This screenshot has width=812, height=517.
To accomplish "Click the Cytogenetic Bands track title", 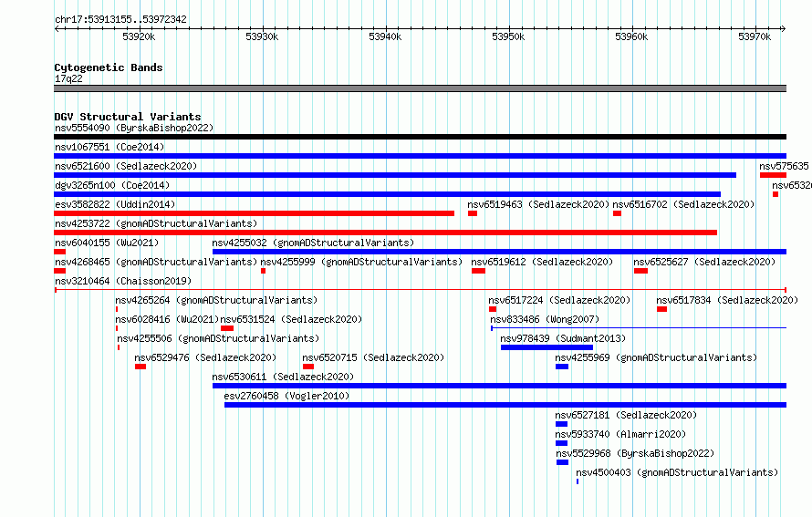I will click(109, 67).
